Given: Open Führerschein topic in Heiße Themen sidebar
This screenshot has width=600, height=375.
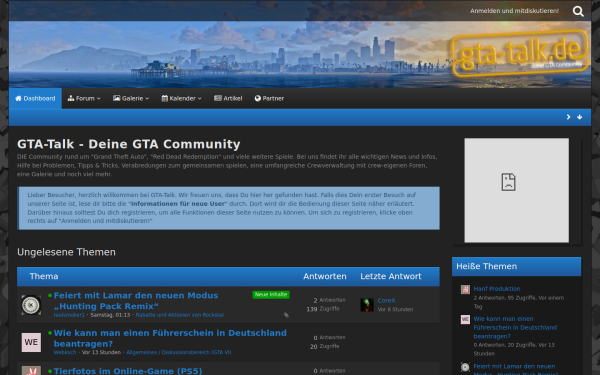Looking at the screenshot, I should click(515, 328).
